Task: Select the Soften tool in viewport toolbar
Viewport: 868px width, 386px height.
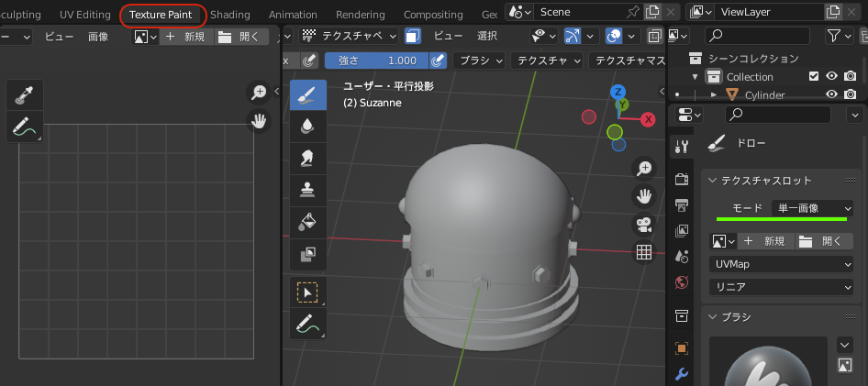Action: click(x=307, y=127)
